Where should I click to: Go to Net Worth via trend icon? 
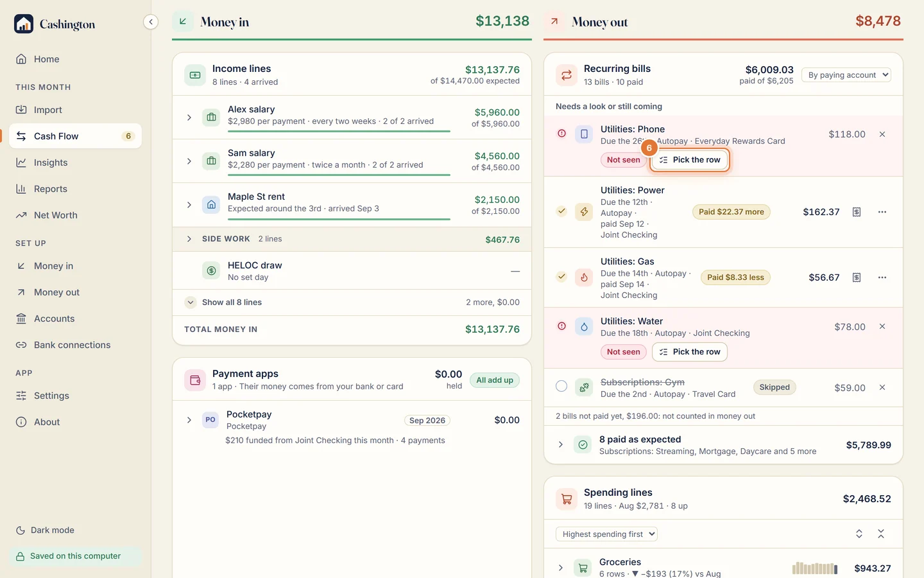[21, 215]
